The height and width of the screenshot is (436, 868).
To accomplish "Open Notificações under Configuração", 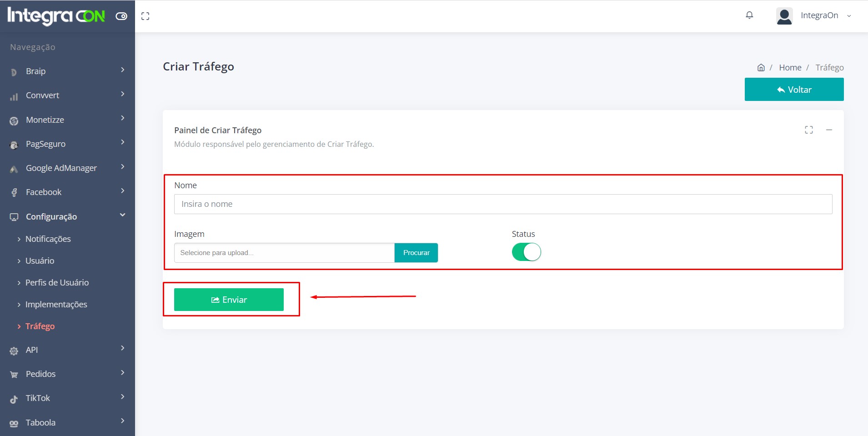I will pos(48,239).
